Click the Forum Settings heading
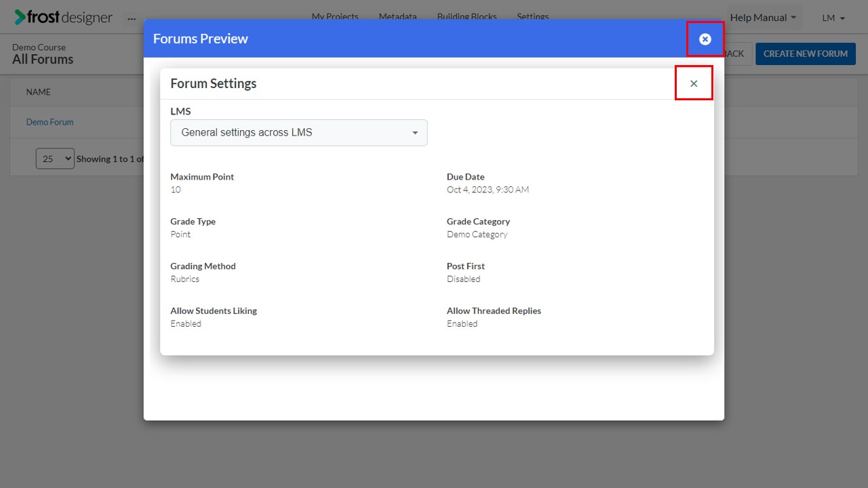 coord(214,83)
